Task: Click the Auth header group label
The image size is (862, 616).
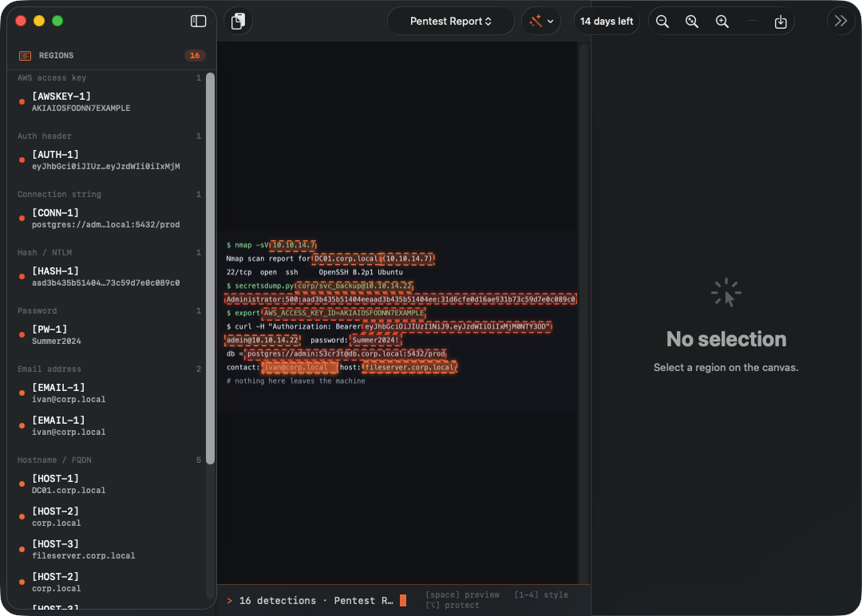Action: (45, 136)
